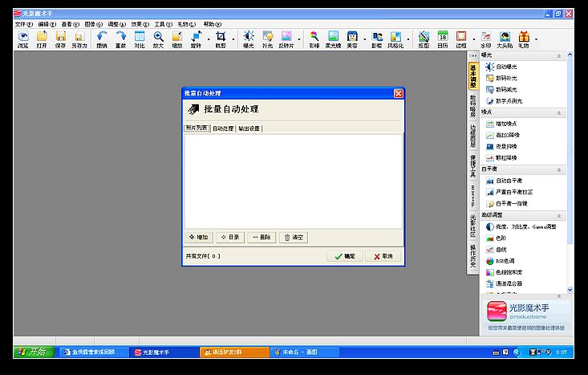Open the 效果 menu in the menu bar

coord(140,25)
